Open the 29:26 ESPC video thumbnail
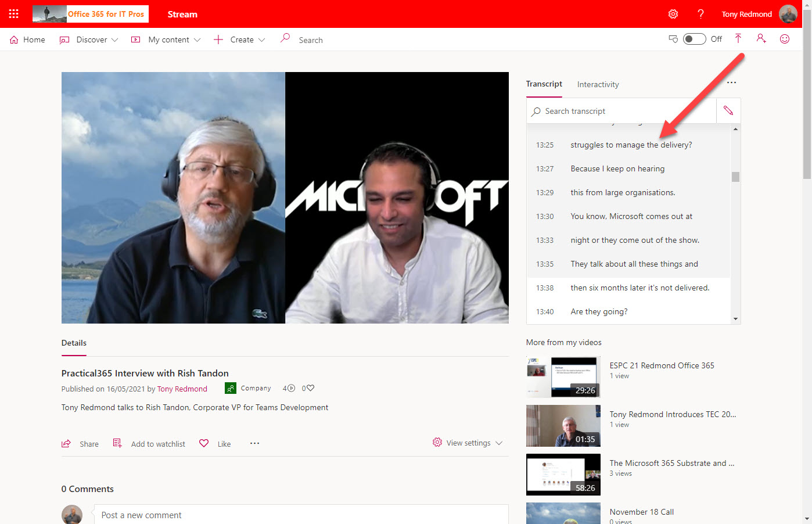The image size is (812, 524). click(x=563, y=377)
